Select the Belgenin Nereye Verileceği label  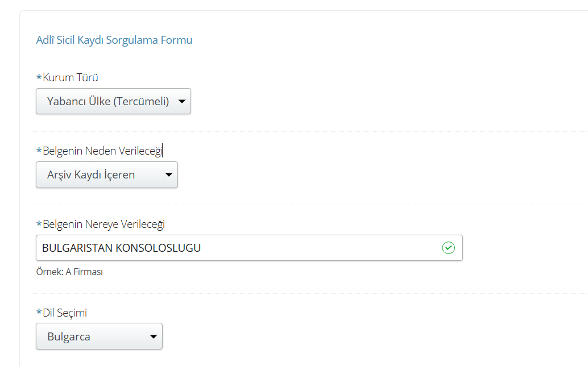[103, 224]
